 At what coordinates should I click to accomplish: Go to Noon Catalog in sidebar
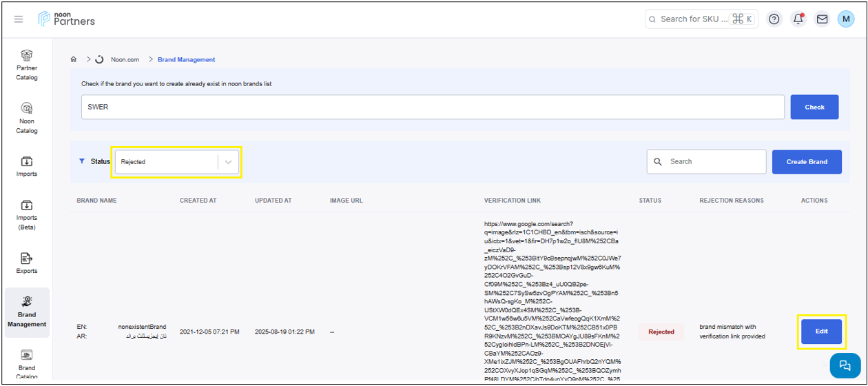[x=27, y=118]
